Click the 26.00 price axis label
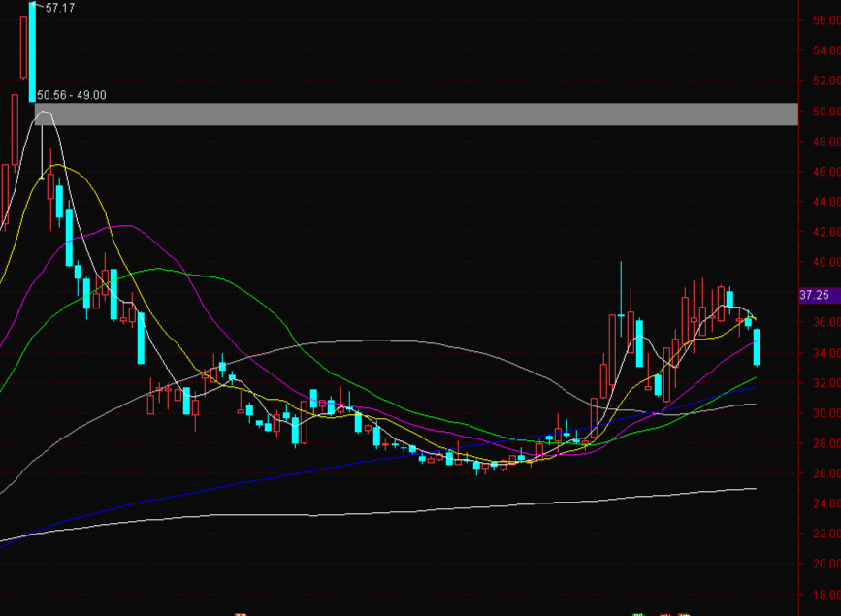This screenshot has height=616, width=841. click(x=826, y=473)
